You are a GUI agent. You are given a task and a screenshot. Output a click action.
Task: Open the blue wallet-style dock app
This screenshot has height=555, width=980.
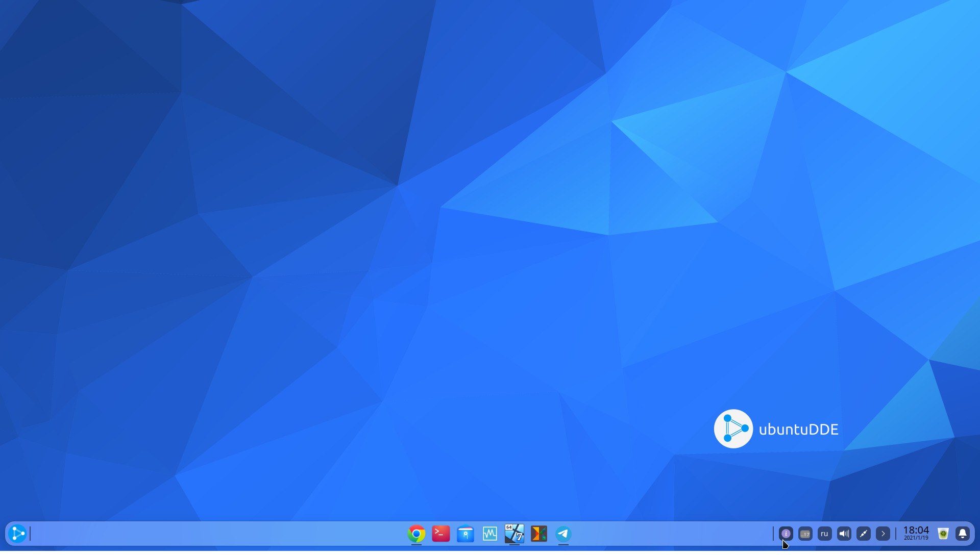(x=465, y=534)
